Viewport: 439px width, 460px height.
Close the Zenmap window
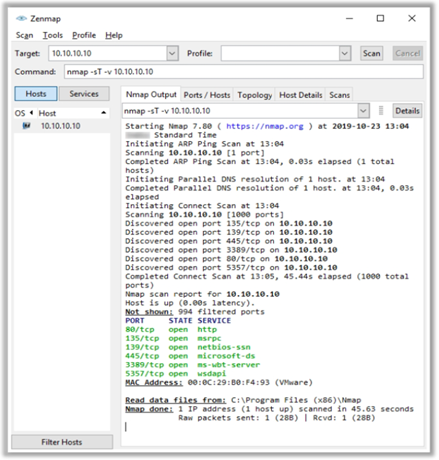[x=412, y=18]
